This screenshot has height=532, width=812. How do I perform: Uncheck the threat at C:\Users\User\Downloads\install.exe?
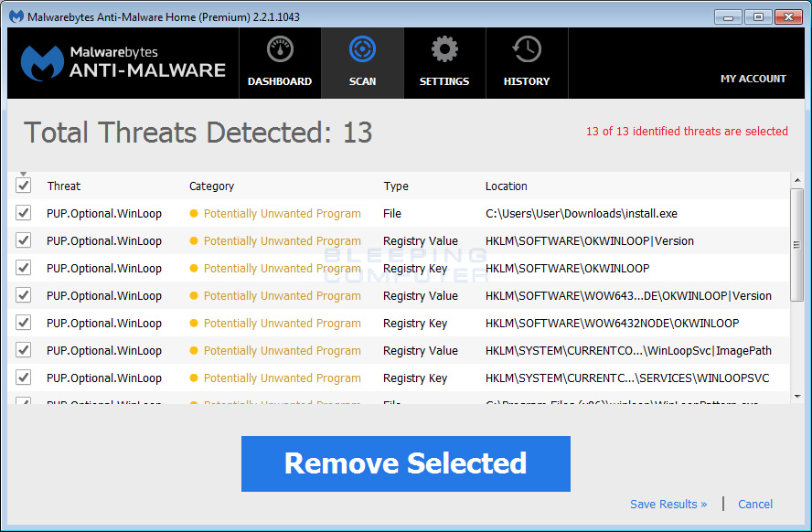coord(23,213)
